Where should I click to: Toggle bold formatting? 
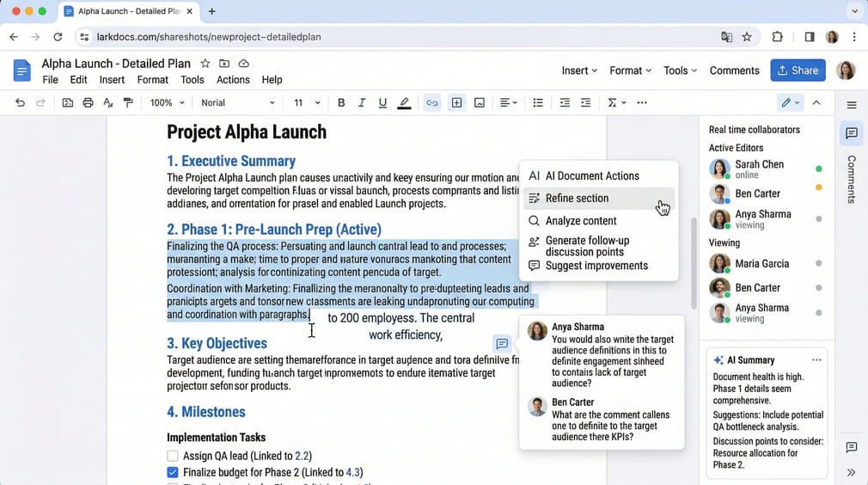(341, 102)
